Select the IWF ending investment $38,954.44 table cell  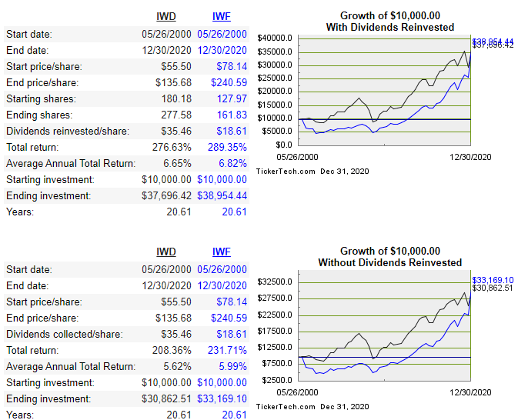click(x=222, y=196)
